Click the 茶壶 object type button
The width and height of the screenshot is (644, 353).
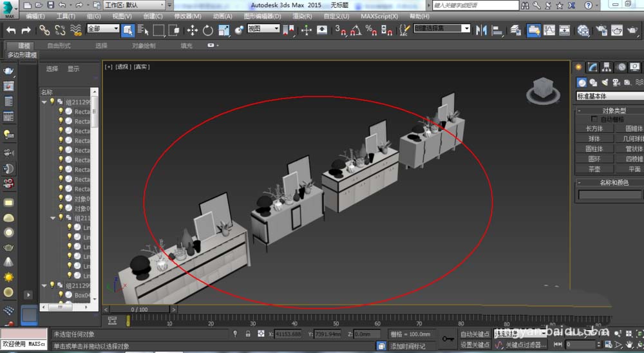(594, 169)
